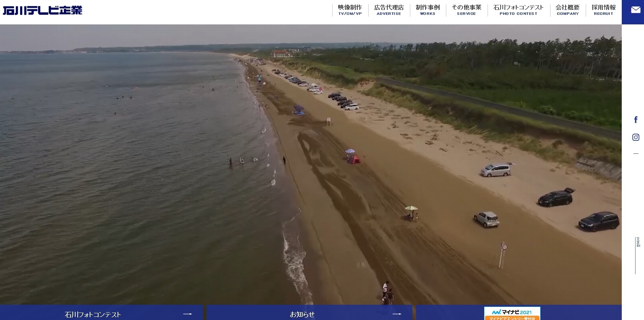Select 制作事例 WORKS in navigation

428,10
